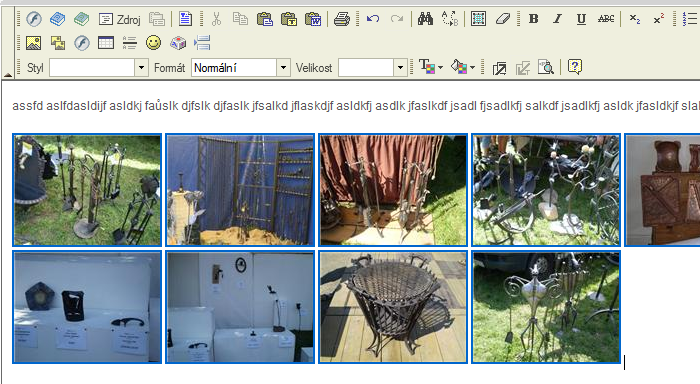700x384 pixels.
Task: Click the Flash icon beside the blue book
Action: pos(34,19)
